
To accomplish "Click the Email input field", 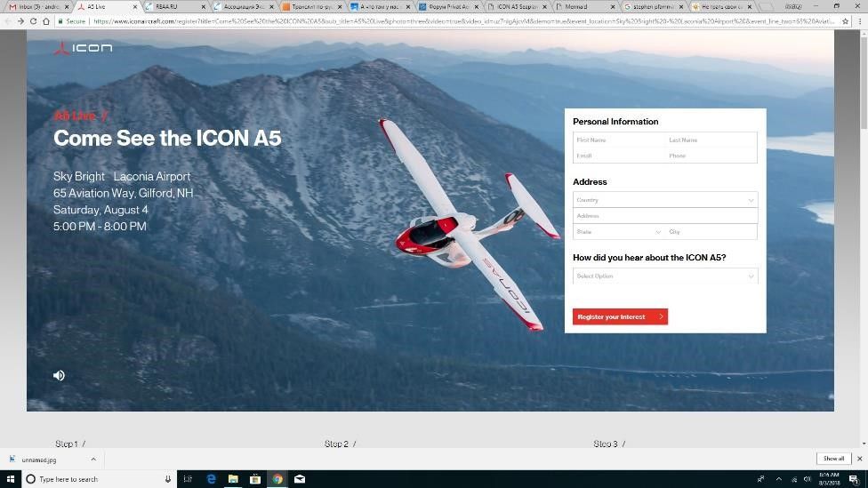I will tap(619, 156).
